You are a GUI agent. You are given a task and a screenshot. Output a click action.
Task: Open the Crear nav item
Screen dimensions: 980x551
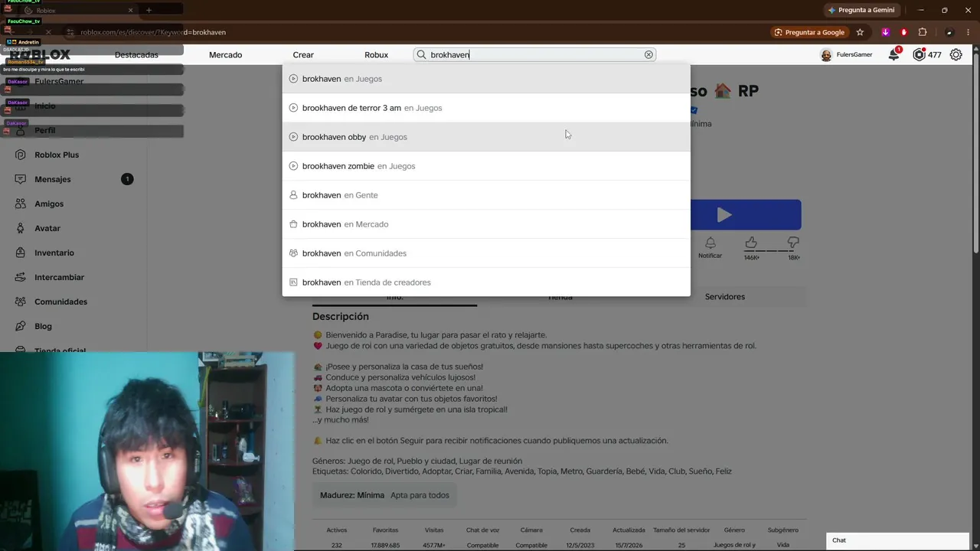[x=303, y=55]
